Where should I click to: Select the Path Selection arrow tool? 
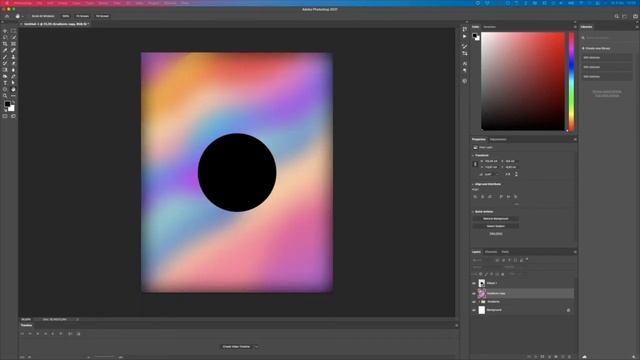point(13,83)
